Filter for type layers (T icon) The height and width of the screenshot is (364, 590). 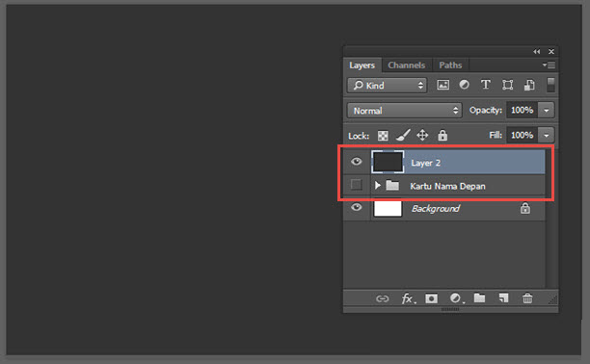point(485,85)
